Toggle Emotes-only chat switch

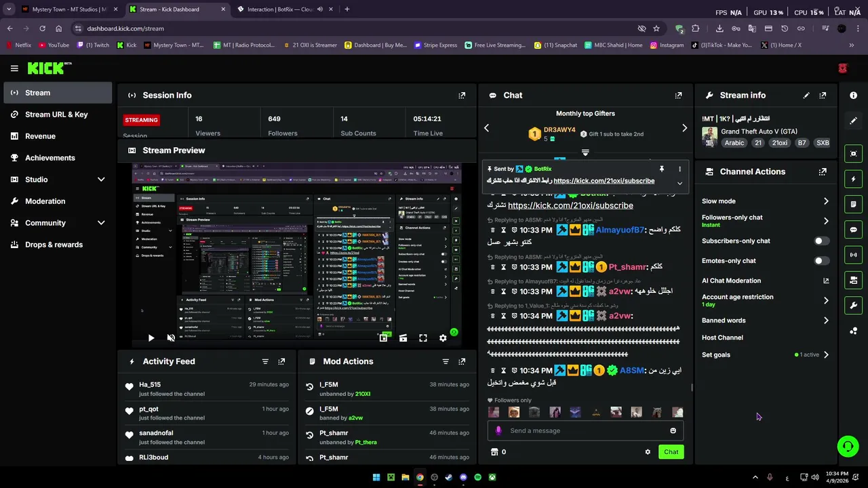[x=821, y=261]
